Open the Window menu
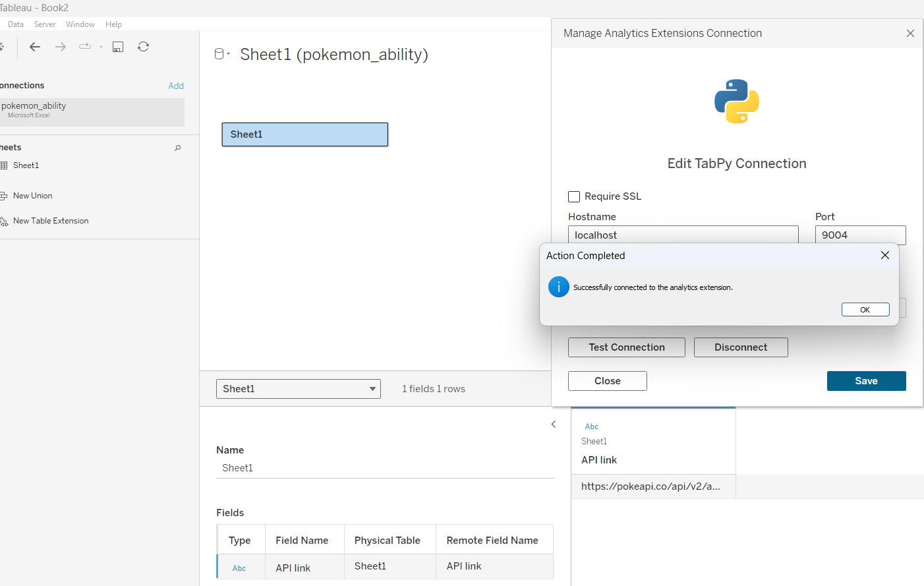 (x=80, y=24)
